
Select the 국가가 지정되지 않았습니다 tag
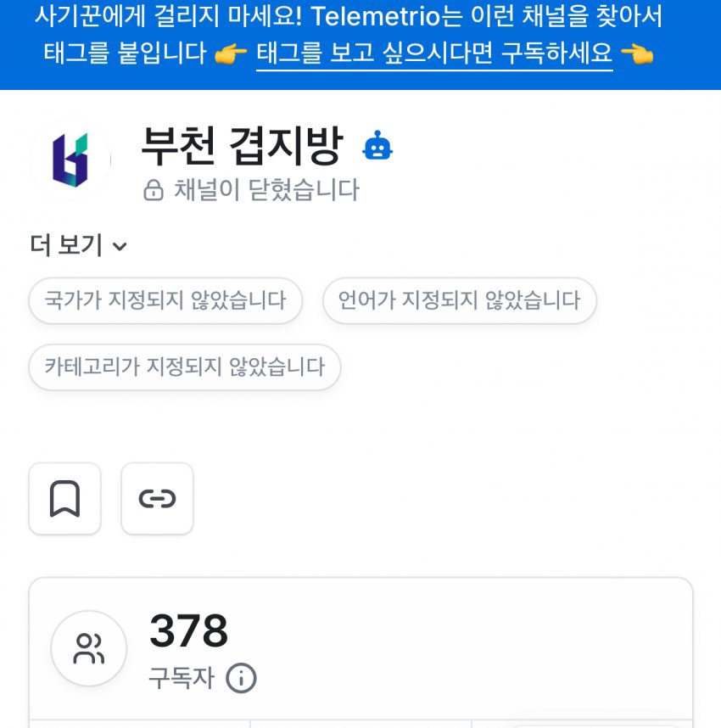point(165,300)
